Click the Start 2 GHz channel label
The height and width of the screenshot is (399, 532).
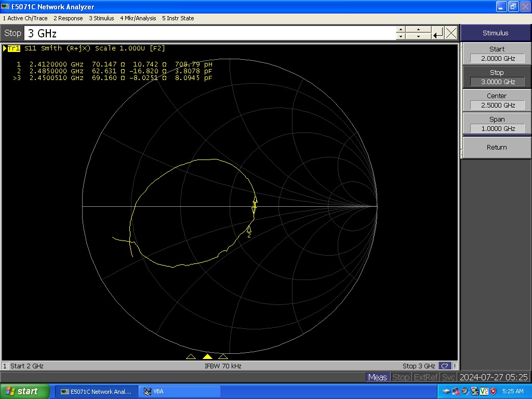[27, 366]
